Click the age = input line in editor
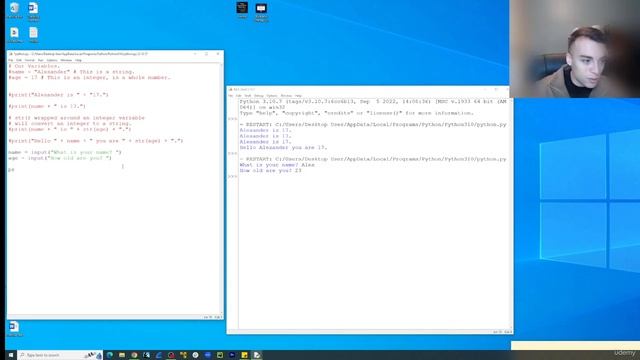This screenshot has width=640, height=360. (60, 158)
